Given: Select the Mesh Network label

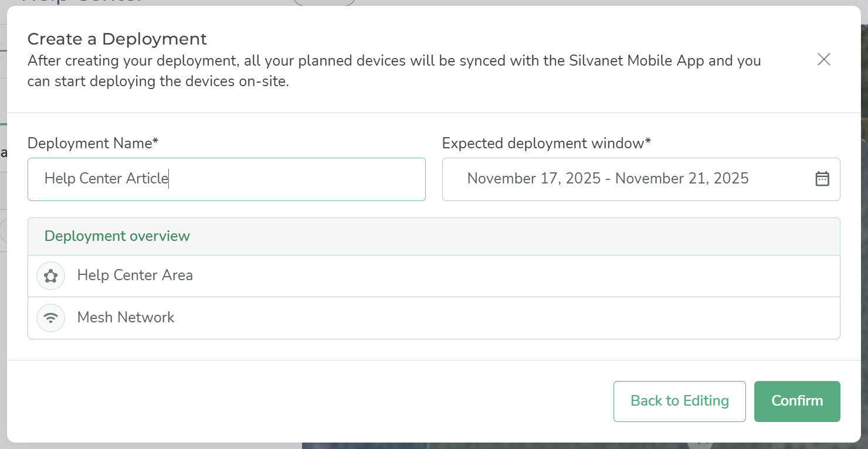Looking at the screenshot, I should [126, 318].
